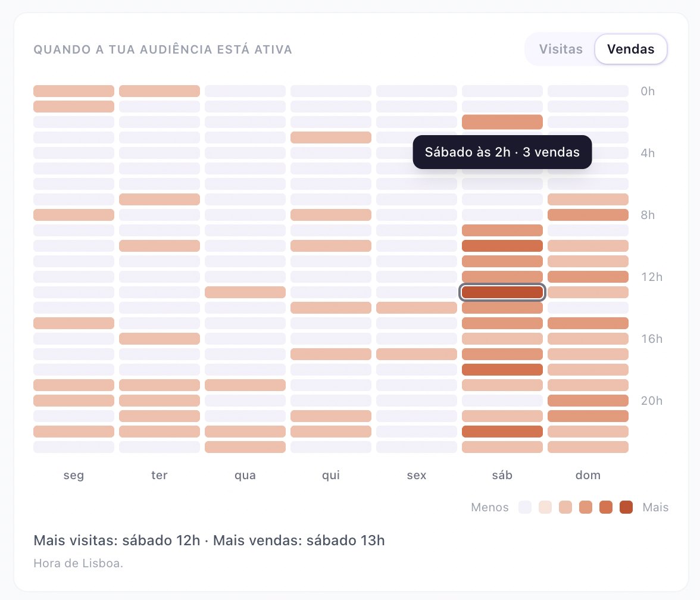700x600 pixels.
Task: Click the 'ter' day label
Action: click(160, 475)
